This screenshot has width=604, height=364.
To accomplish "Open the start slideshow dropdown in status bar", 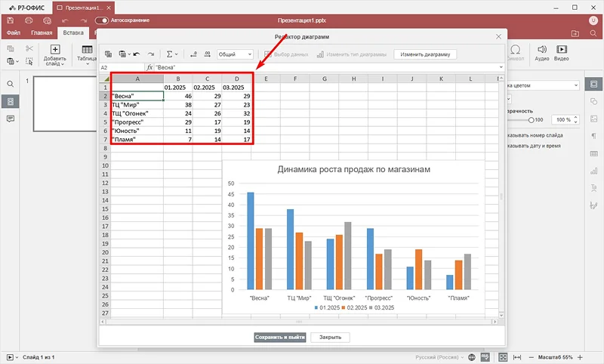I will click(x=17, y=357).
